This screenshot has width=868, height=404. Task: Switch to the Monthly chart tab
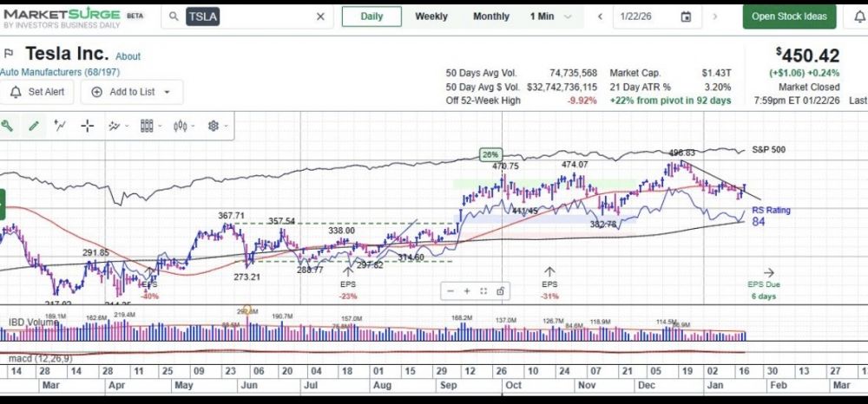491,16
